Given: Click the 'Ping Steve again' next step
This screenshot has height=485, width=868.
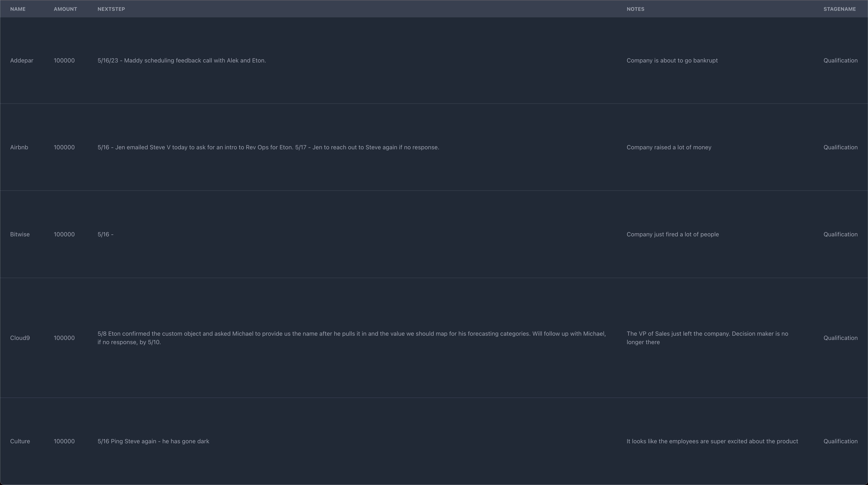Looking at the screenshot, I should [153, 441].
